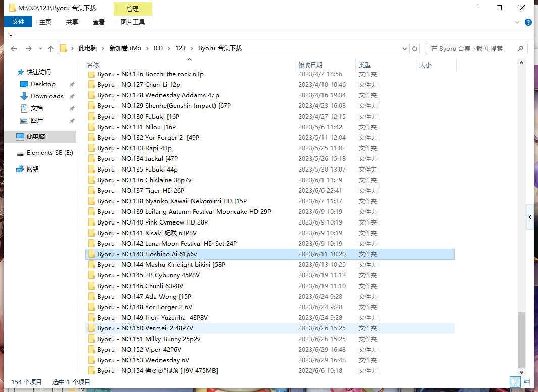Click folder icon of NO.130 Fubuki

91,116
